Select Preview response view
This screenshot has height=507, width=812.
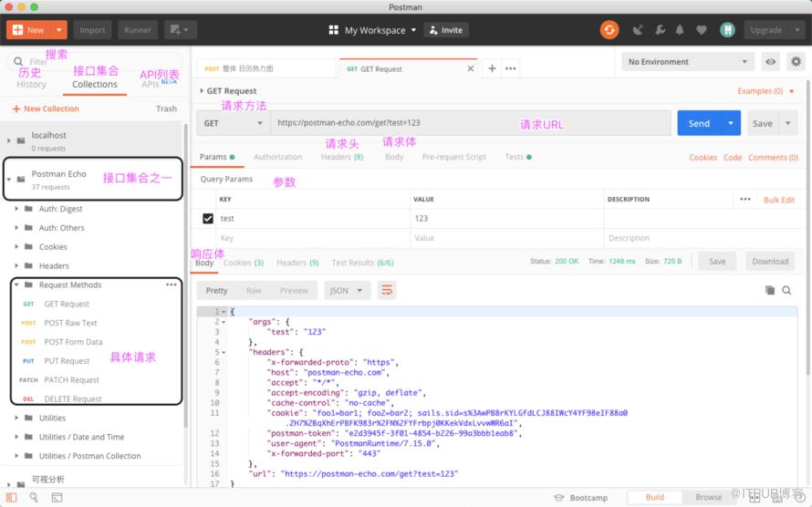tap(294, 291)
